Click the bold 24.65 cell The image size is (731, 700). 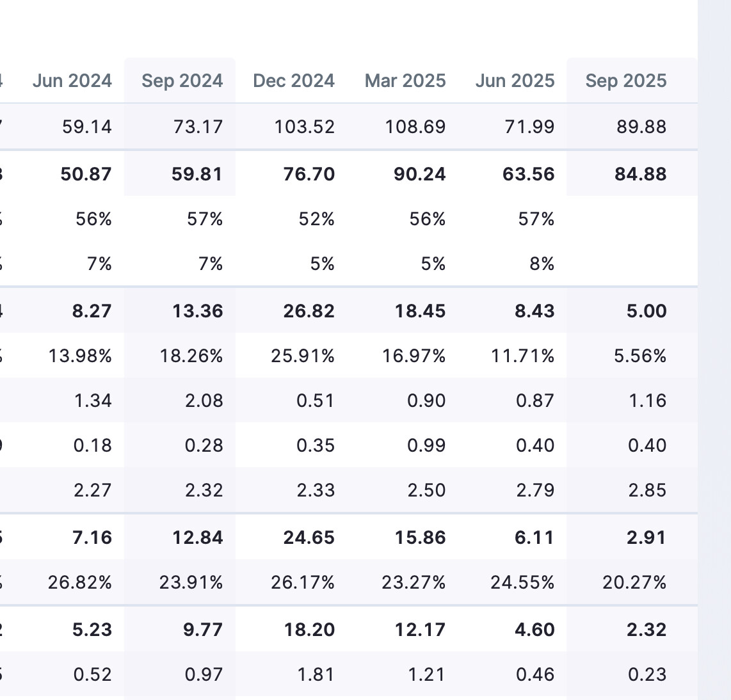click(x=309, y=537)
